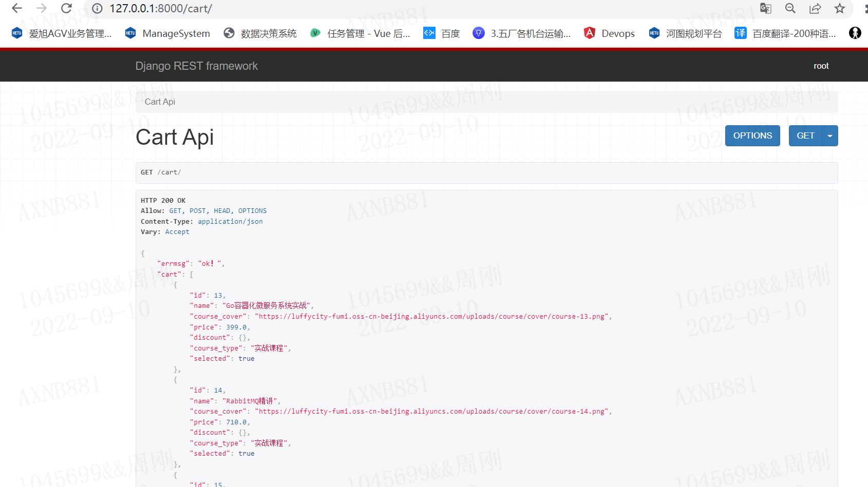Reload the page with the refresh icon
This screenshot has height=487, width=868.
click(66, 8)
